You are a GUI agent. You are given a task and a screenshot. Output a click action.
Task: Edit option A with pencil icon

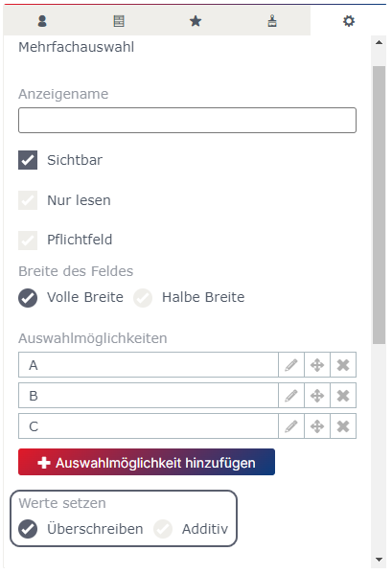pyautogui.click(x=291, y=365)
